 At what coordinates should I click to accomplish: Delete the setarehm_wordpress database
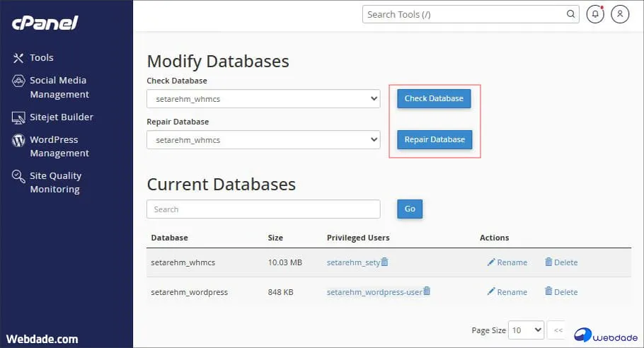pyautogui.click(x=561, y=291)
